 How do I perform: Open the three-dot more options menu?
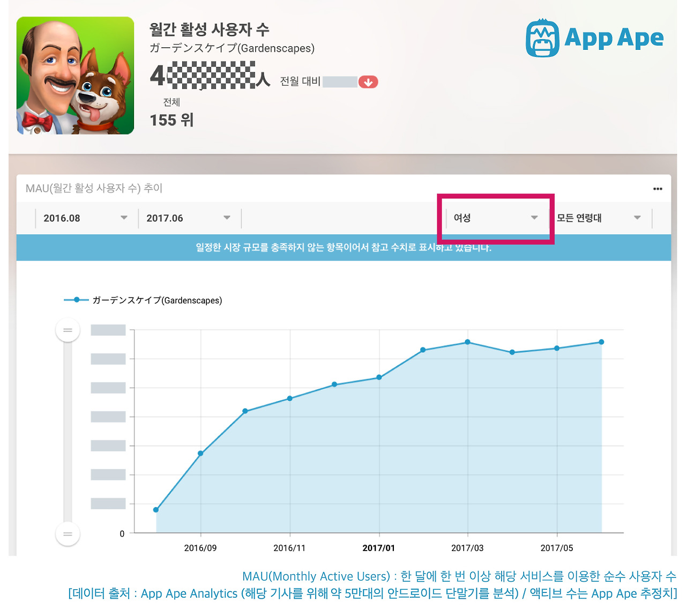tap(658, 189)
